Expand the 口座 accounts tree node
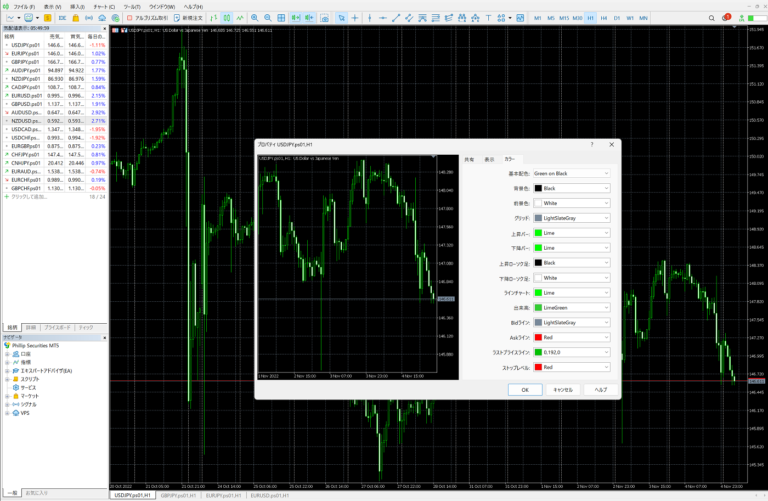The height and width of the screenshot is (501, 768). (x=7, y=353)
